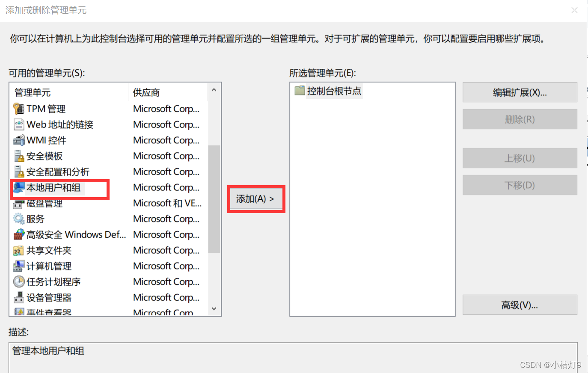This screenshot has width=588, height=373.
Task: Open the 高级(V)... settings
Action: coord(520,305)
